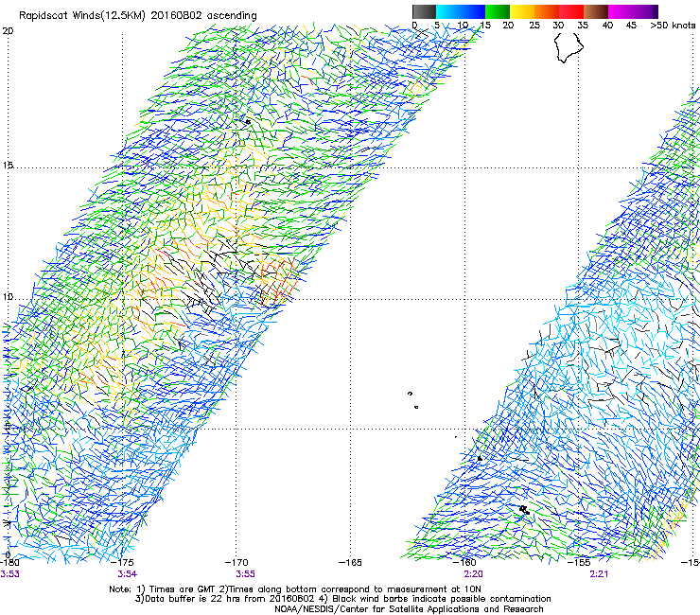Screen dimensions: 700x615
Task: Click the purple time label '2:20'
Action: coord(473,574)
